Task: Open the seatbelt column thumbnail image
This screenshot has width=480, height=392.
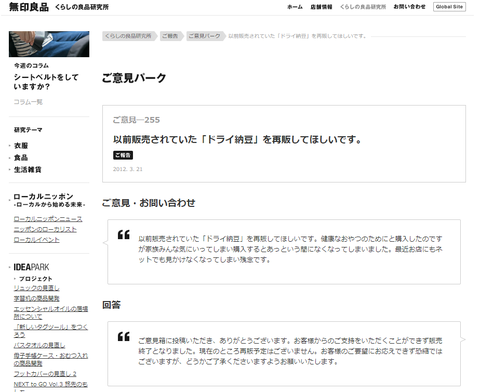Action: pyautogui.click(x=49, y=44)
